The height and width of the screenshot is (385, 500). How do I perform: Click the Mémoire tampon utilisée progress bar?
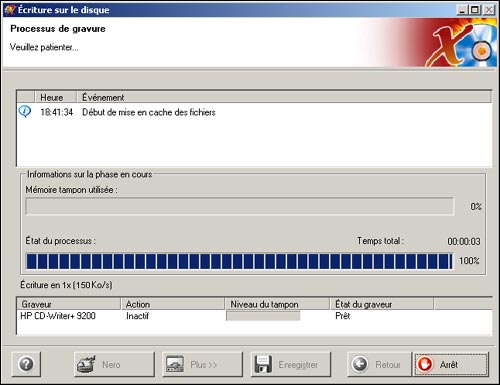pyautogui.click(x=240, y=206)
